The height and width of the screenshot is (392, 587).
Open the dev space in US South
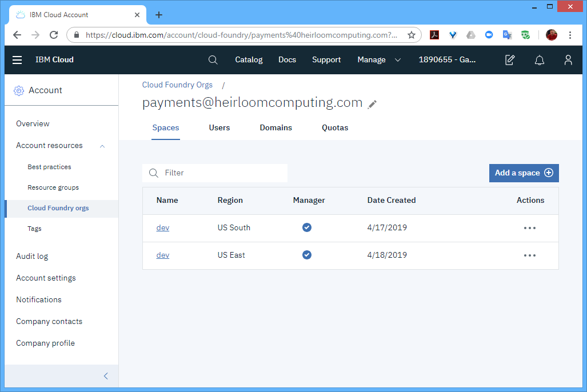(163, 227)
